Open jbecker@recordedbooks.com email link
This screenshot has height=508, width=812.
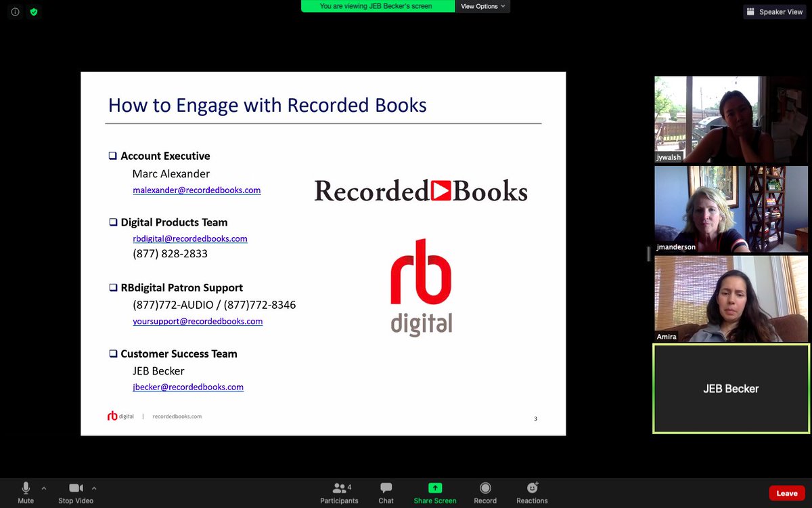click(188, 387)
